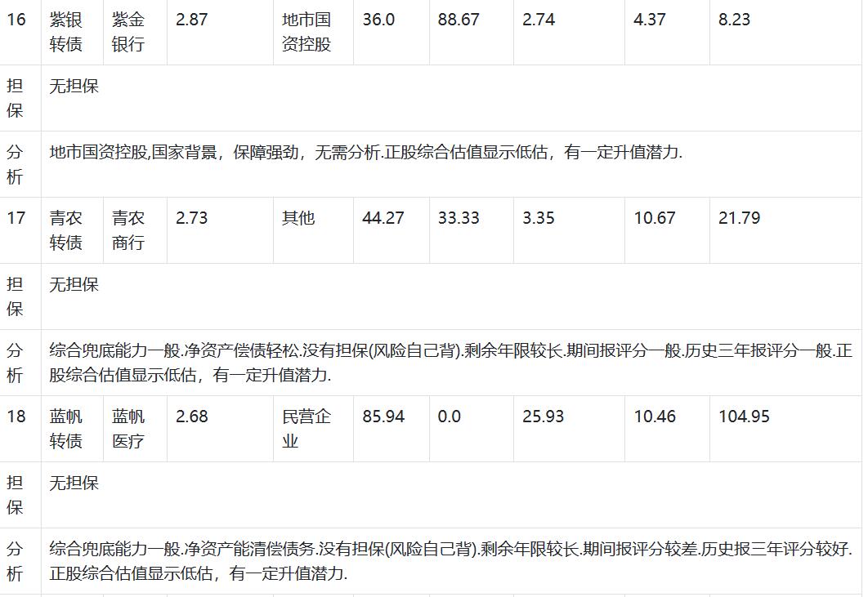Click 无担保 under the 蓝帆转债 row

[x=74, y=483]
